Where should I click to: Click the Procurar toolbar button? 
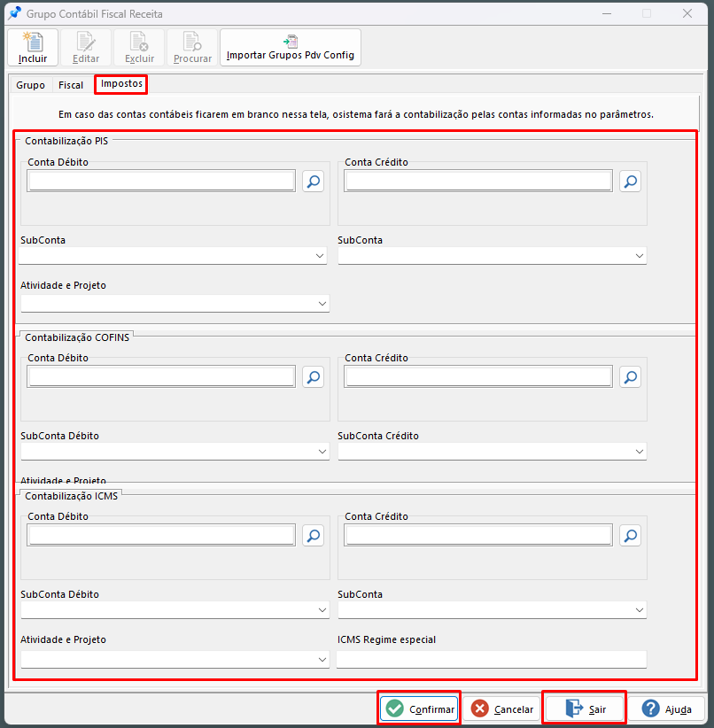(192, 47)
